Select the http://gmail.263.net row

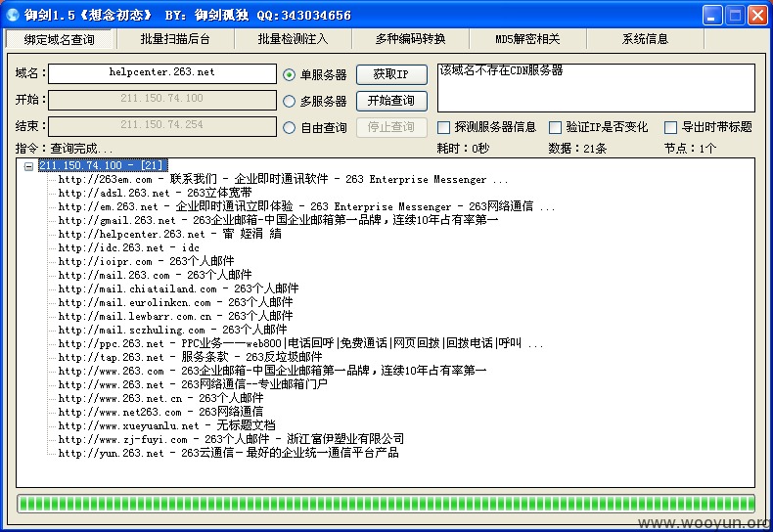[278, 220]
